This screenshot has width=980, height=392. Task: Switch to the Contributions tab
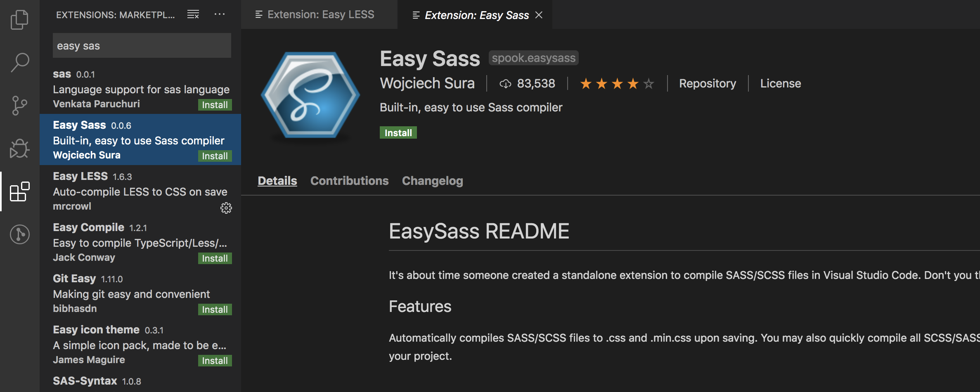(x=349, y=181)
